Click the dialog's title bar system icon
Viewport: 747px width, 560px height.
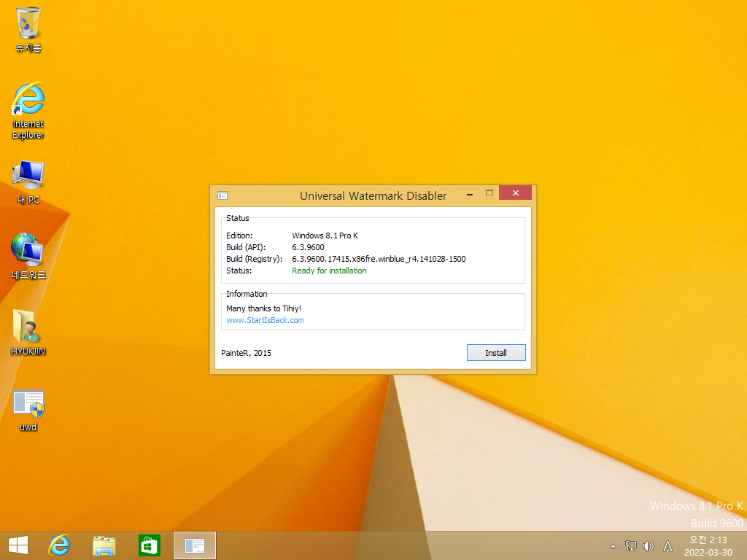click(x=222, y=195)
